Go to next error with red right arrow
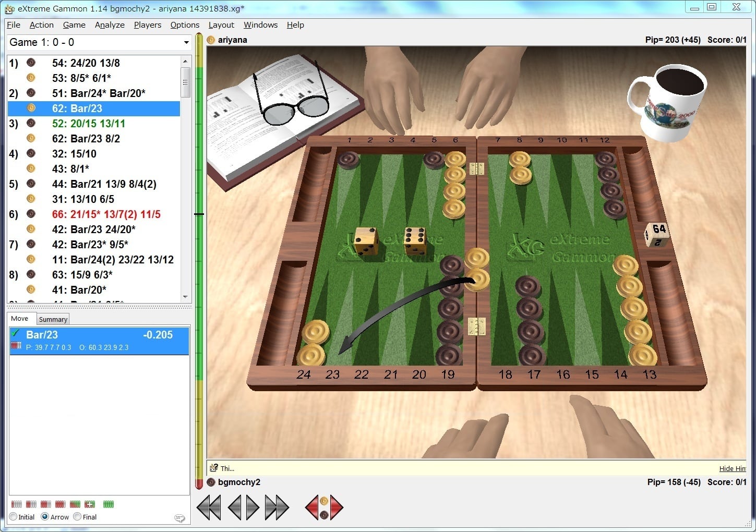 point(337,507)
